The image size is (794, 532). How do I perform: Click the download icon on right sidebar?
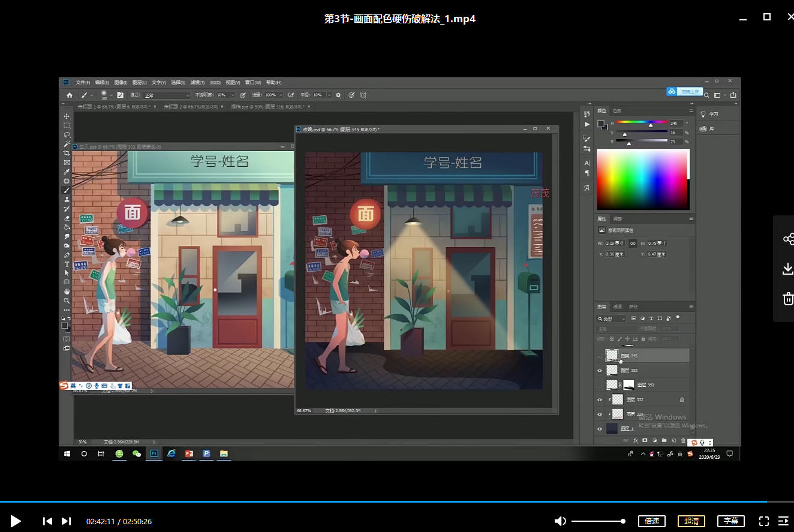pos(788,269)
